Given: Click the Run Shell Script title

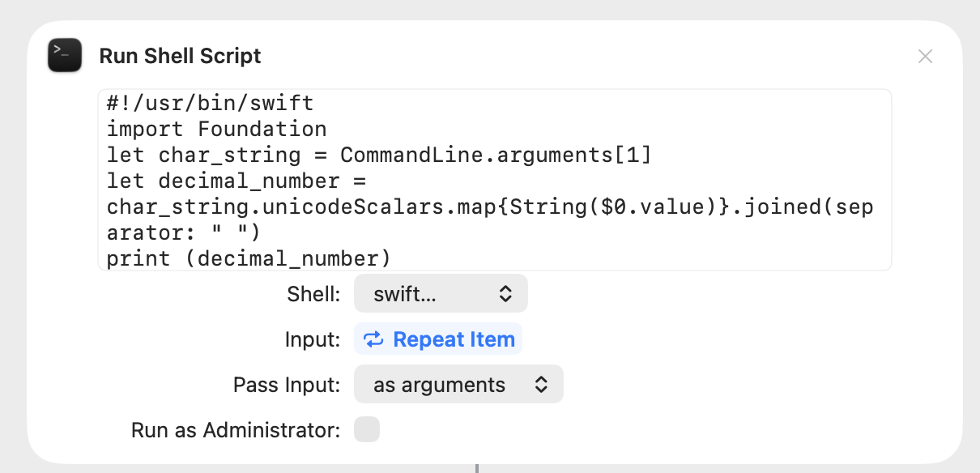Looking at the screenshot, I should [x=180, y=56].
